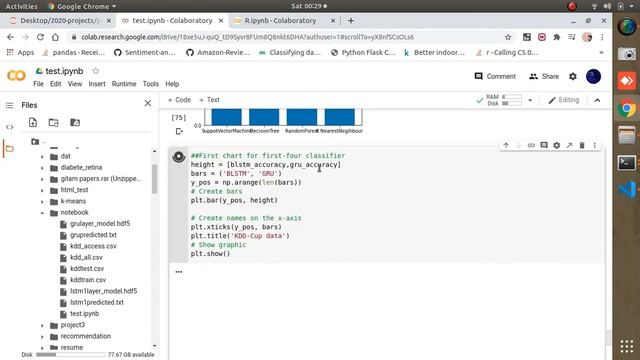The height and width of the screenshot is (360, 640).
Task: Open the Edit menu
Action: pos(56,84)
